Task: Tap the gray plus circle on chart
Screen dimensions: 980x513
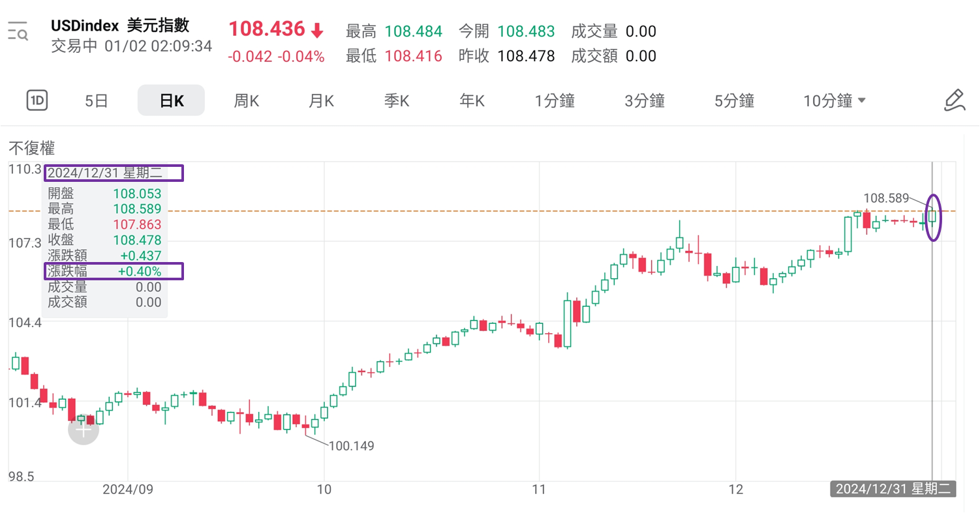Action: coord(84,430)
